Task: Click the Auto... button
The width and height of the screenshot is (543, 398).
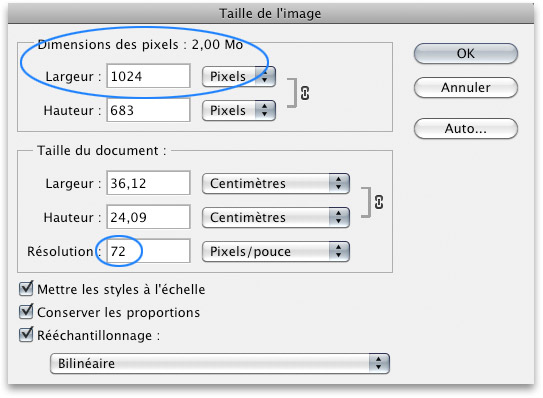Action: click(x=466, y=129)
